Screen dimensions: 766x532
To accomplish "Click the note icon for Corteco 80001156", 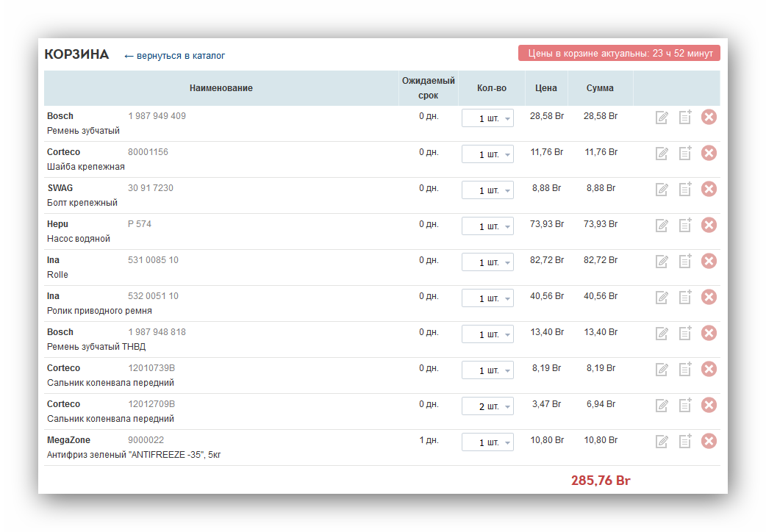I will 685,154.
